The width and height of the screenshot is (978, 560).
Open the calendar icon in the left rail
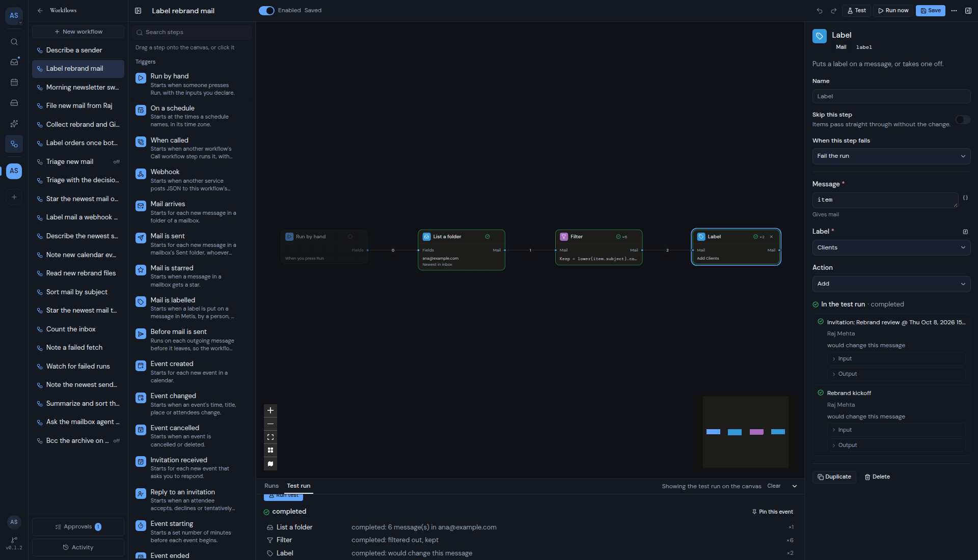14,82
